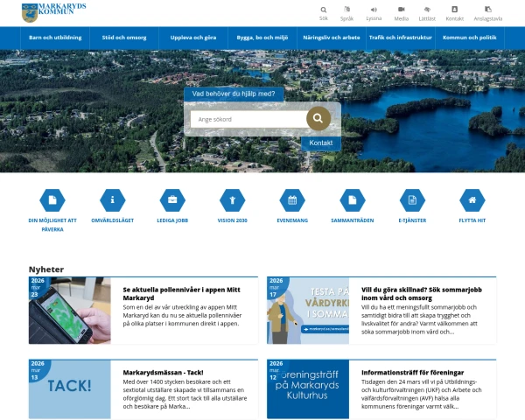Click the EVENEMANG text label
Viewport: 525px width, 420px height.
[292, 220]
